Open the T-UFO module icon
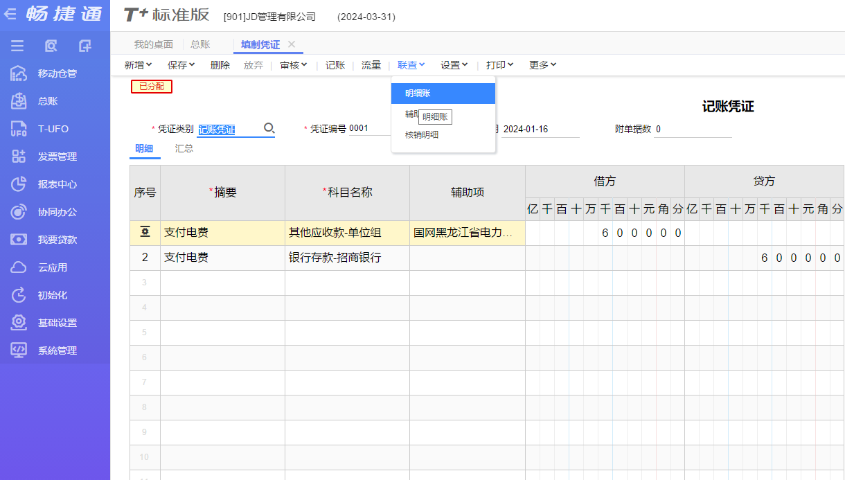 coord(18,129)
